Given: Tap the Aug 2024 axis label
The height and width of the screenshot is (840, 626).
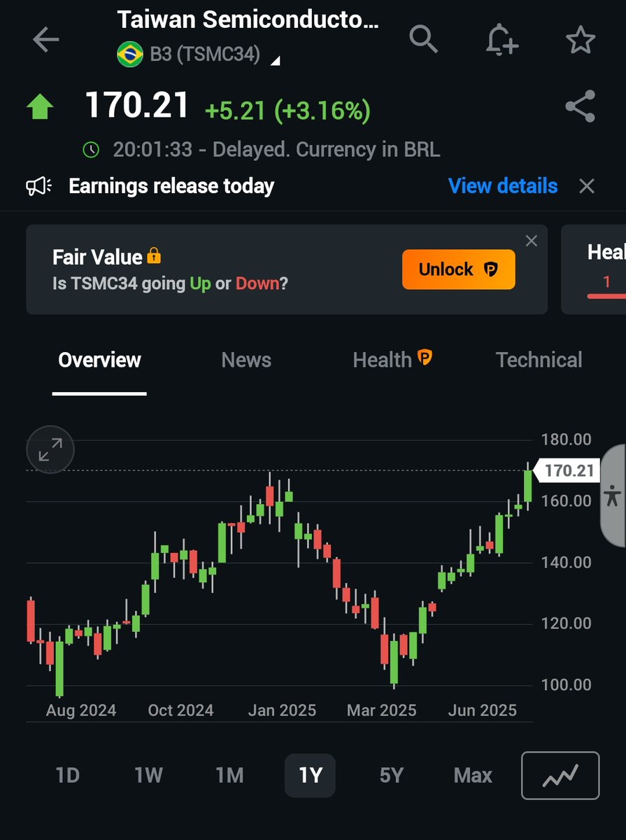Looking at the screenshot, I should 80,710.
